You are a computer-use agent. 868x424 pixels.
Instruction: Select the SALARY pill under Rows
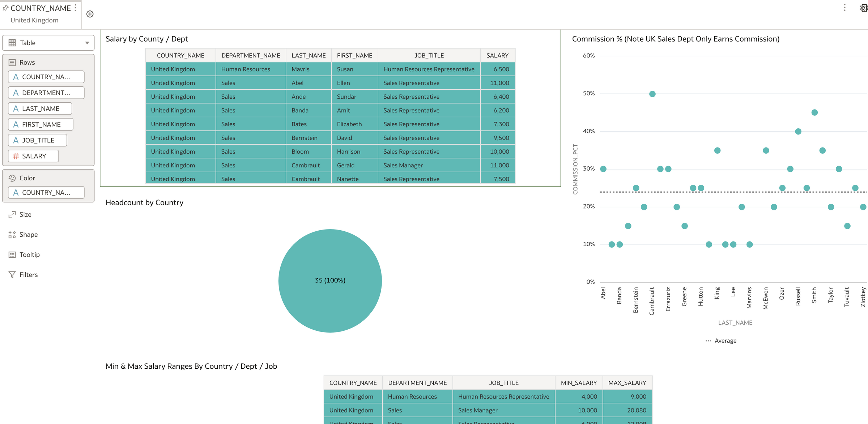pos(33,156)
